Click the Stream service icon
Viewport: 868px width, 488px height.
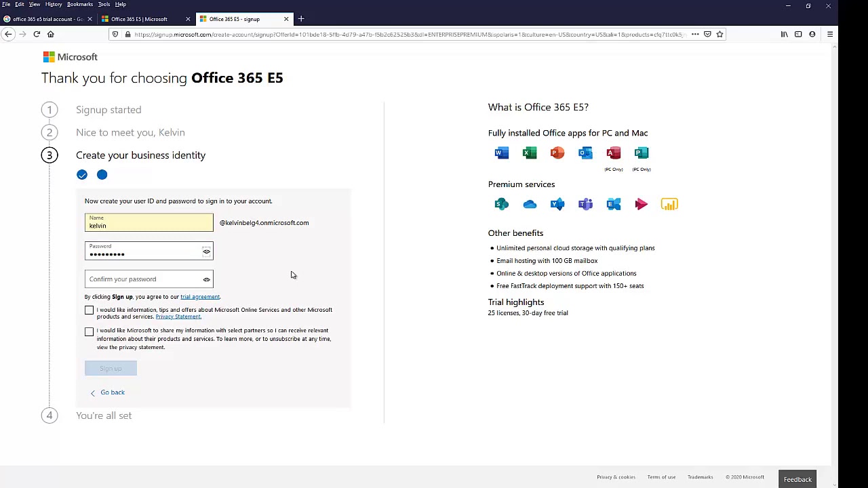[x=642, y=204]
